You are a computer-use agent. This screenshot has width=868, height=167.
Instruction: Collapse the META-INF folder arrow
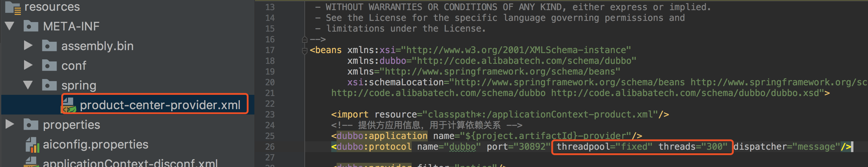10,26
